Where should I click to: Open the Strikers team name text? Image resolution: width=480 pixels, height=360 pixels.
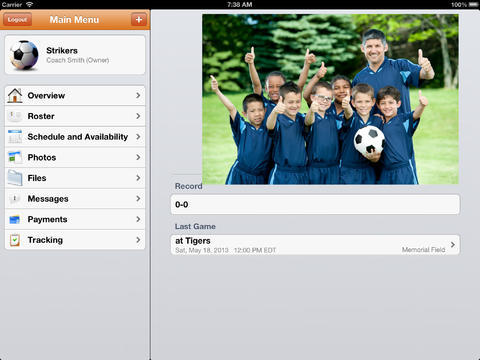(62, 50)
